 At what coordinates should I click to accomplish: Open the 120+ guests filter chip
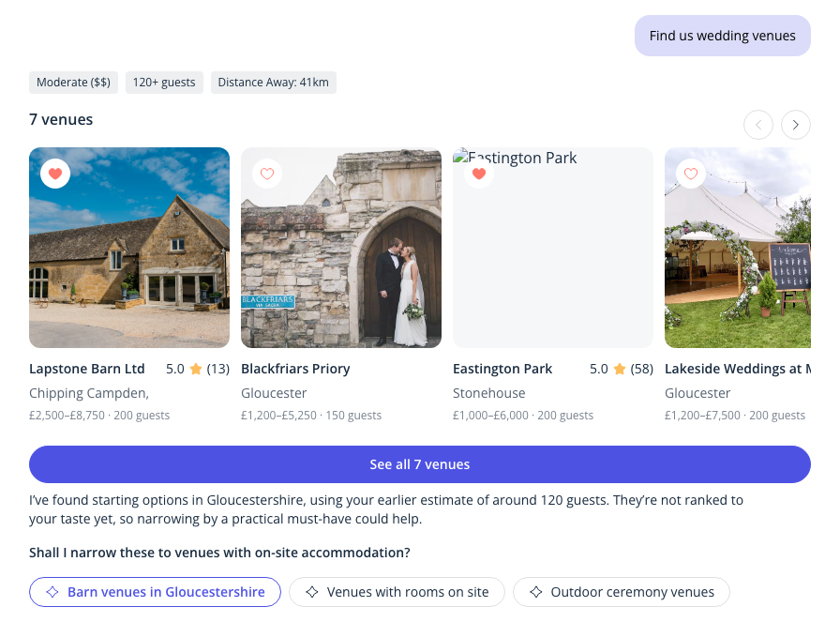164,83
